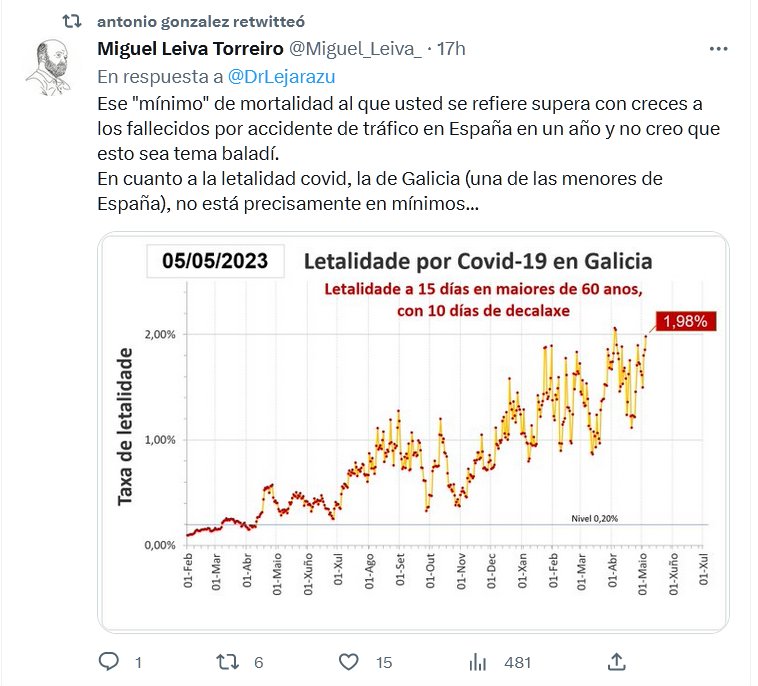The height and width of the screenshot is (686, 758).
Task: Retweet this post via retweet icon
Action: click(x=229, y=661)
